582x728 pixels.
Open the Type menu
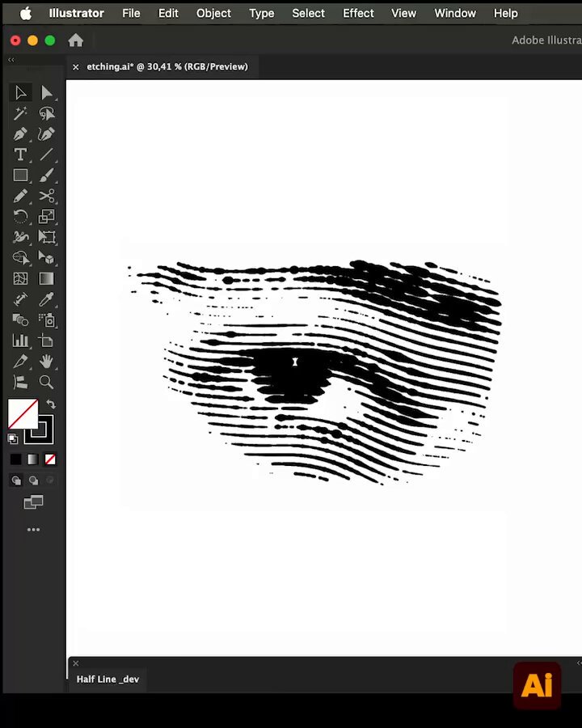click(x=262, y=13)
